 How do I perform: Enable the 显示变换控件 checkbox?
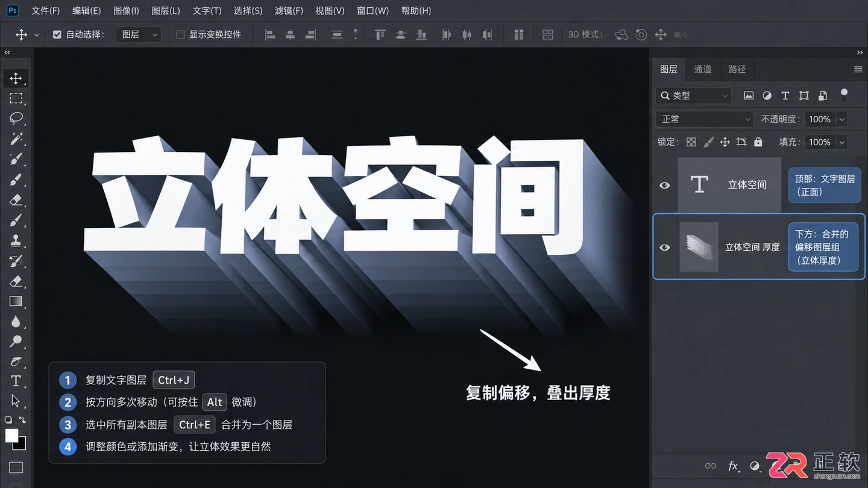pyautogui.click(x=180, y=35)
